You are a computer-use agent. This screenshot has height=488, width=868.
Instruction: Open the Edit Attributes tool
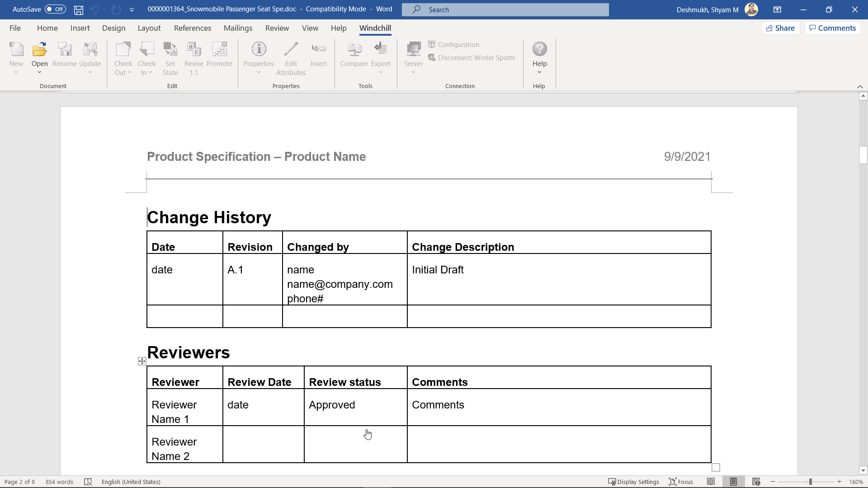coord(291,59)
